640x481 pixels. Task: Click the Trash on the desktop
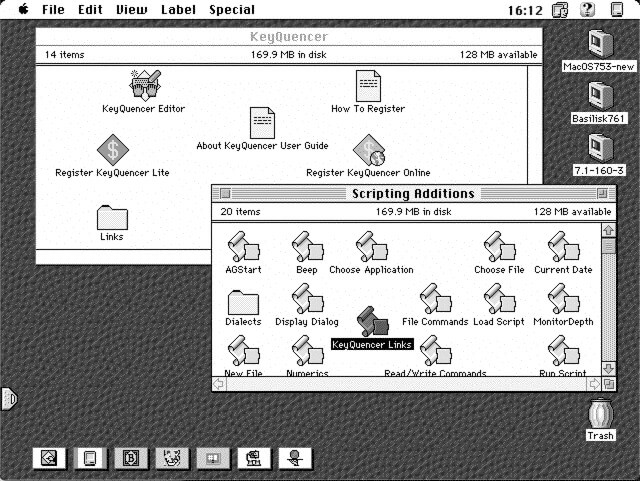point(600,414)
